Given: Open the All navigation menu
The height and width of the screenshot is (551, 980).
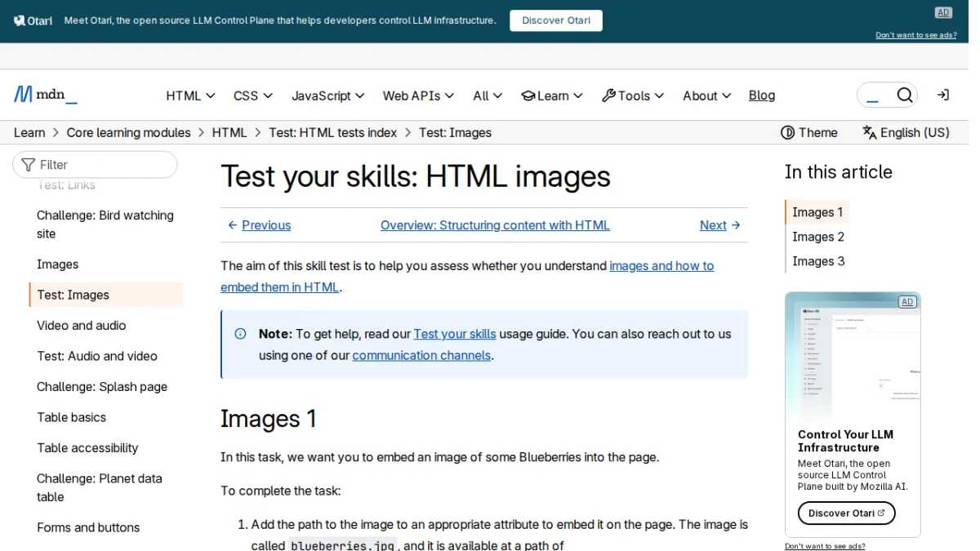Looking at the screenshot, I should click(x=488, y=96).
